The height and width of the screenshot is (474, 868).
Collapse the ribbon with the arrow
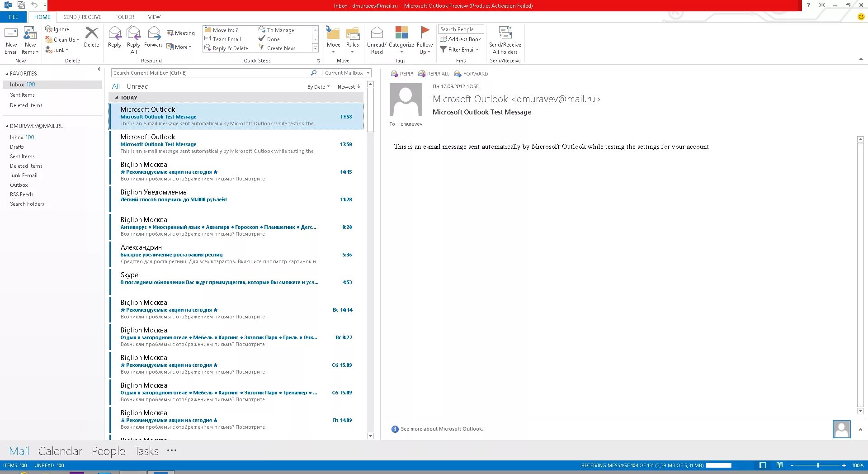[861, 60]
